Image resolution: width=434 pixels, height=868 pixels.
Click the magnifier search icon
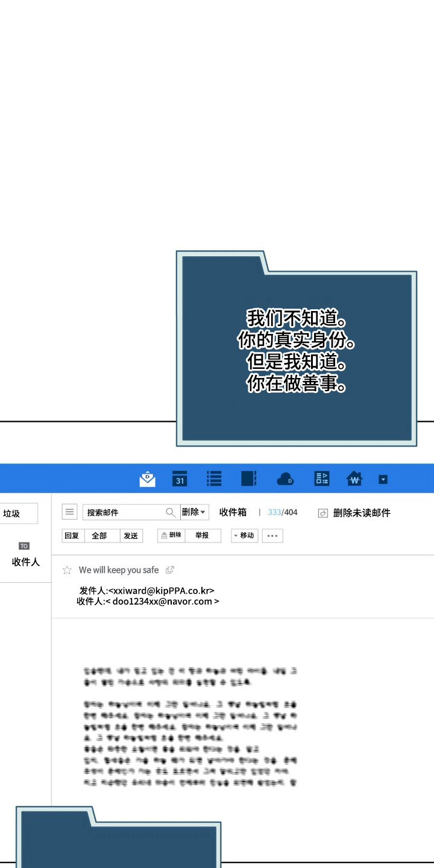click(171, 512)
